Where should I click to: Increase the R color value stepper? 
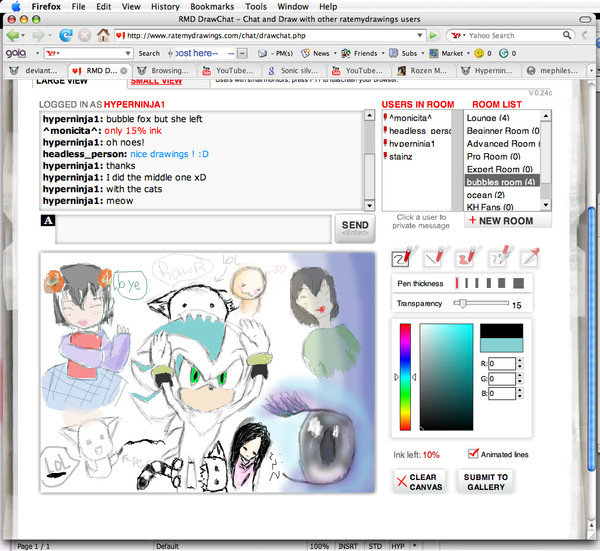point(520,360)
